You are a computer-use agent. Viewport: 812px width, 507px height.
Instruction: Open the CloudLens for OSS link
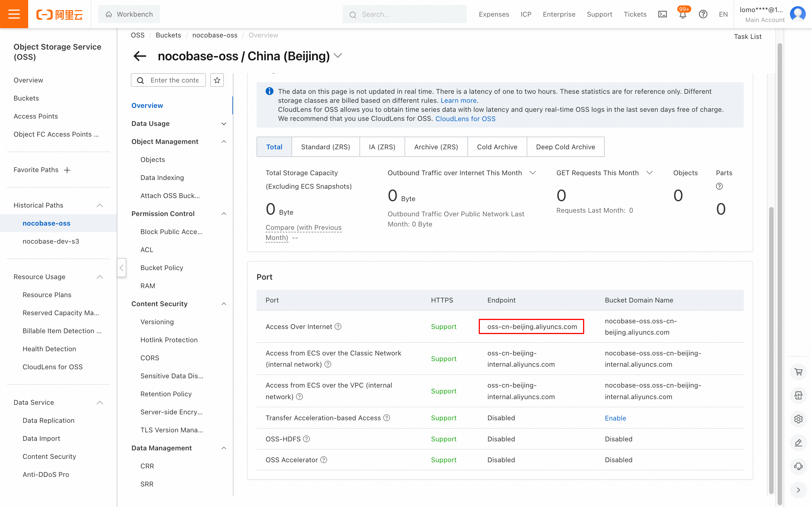coord(465,119)
